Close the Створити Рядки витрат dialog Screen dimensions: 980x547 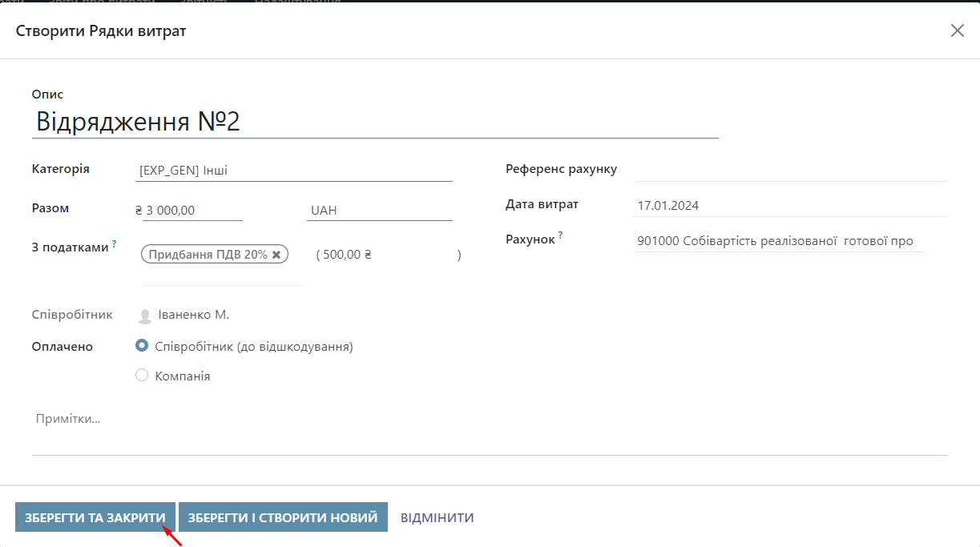[x=957, y=30]
